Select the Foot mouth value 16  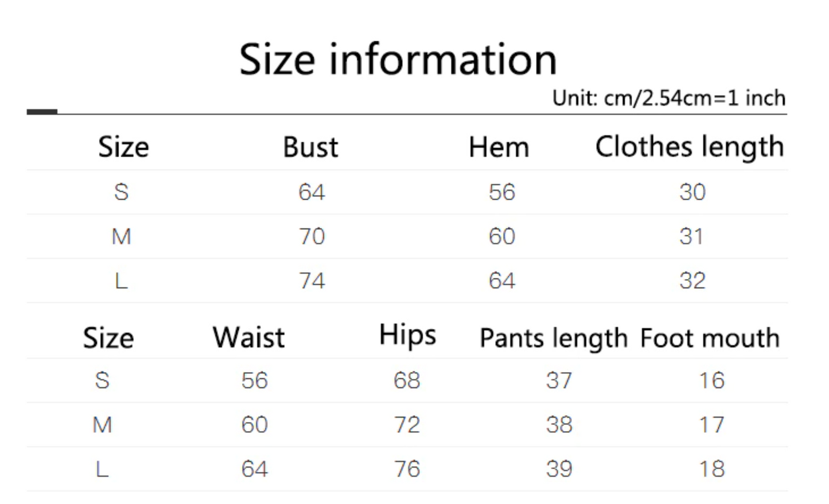711,380
